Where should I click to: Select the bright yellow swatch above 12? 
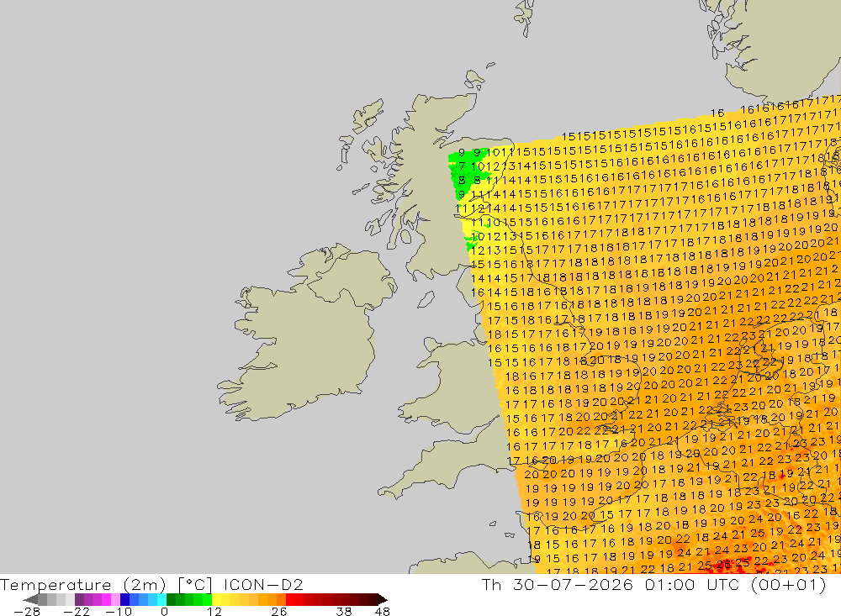[x=217, y=599]
